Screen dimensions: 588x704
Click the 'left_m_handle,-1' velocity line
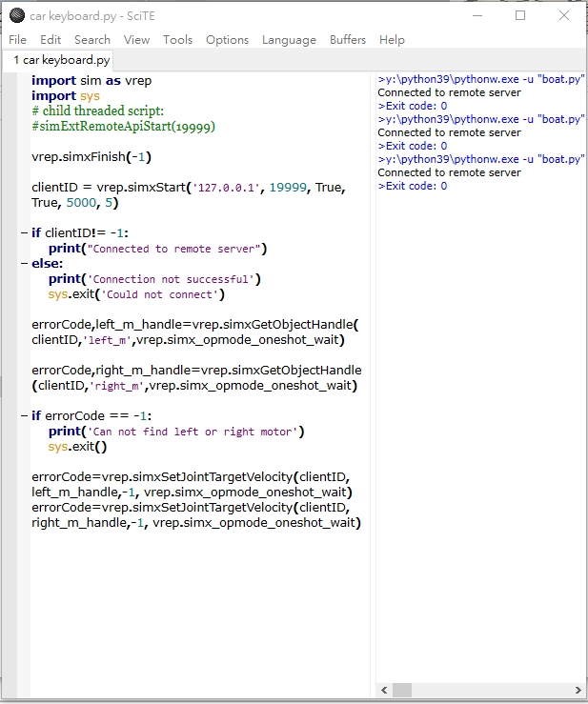click(x=192, y=493)
